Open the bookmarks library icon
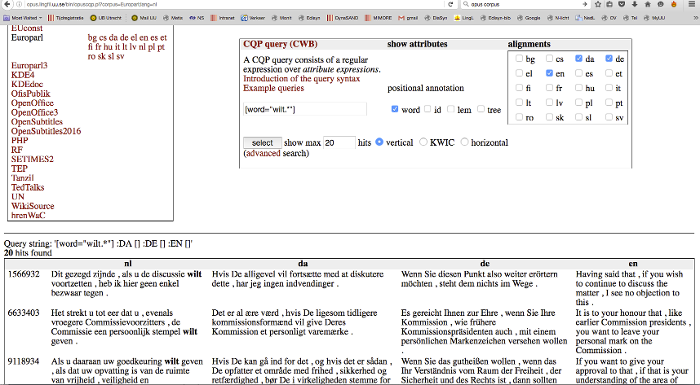The image size is (700, 385). point(610,4)
